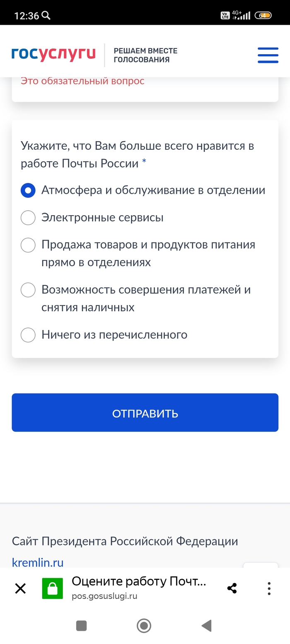Select "Продажа товаров и продуктов питания" option
Viewport: 290px width, 644px height.
click(x=28, y=245)
